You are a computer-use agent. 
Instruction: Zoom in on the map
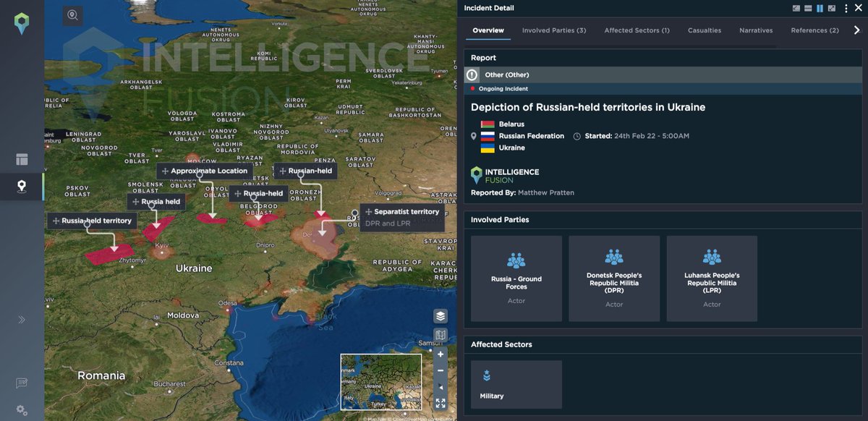(x=441, y=354)
